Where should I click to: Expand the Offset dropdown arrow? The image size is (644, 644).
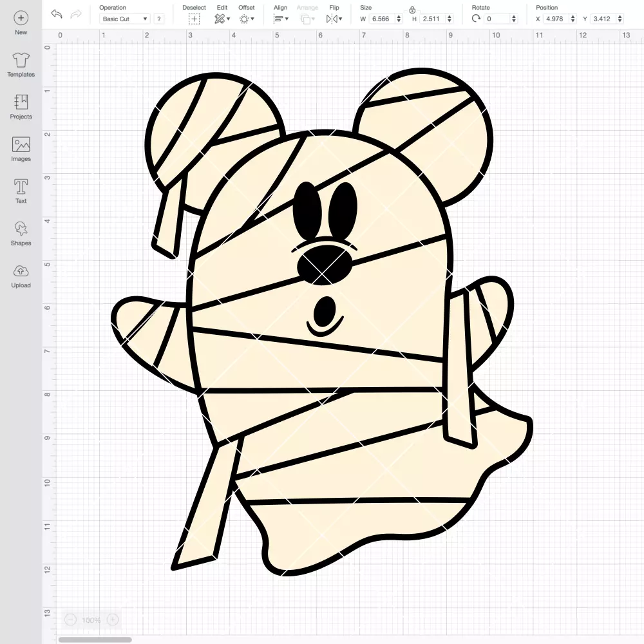[x=252, y=19]
